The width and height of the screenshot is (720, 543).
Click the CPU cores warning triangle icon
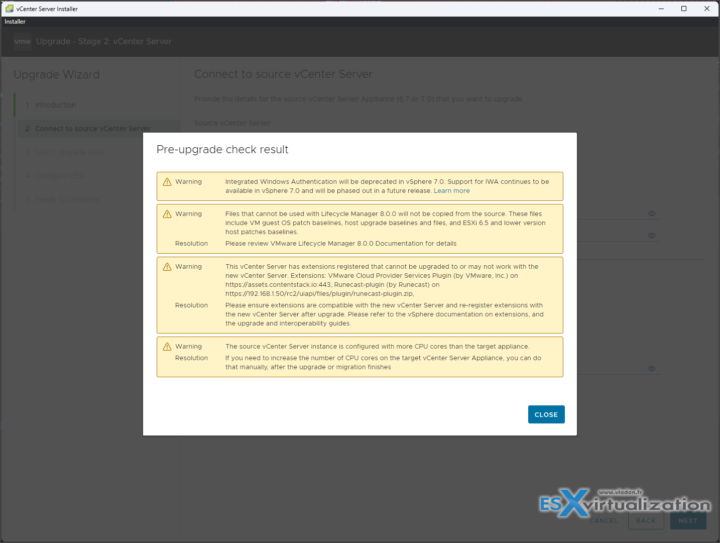(165, 347)
